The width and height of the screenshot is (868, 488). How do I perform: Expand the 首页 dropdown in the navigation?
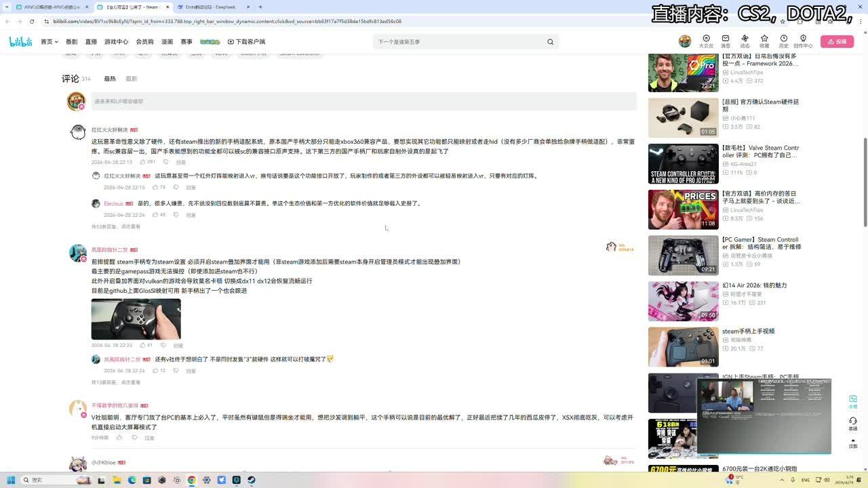pos(49,42)
